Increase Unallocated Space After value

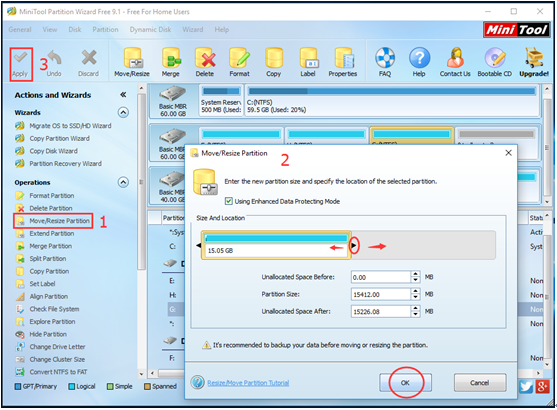(x=415, y=309)
